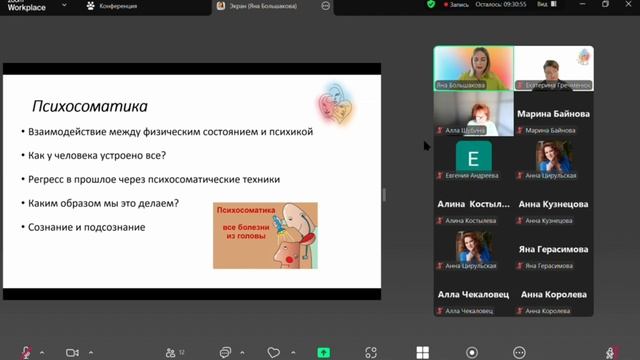The image size is (640, 360).
Task: Open the participants panel icon
Action: (x=171, y=352)
